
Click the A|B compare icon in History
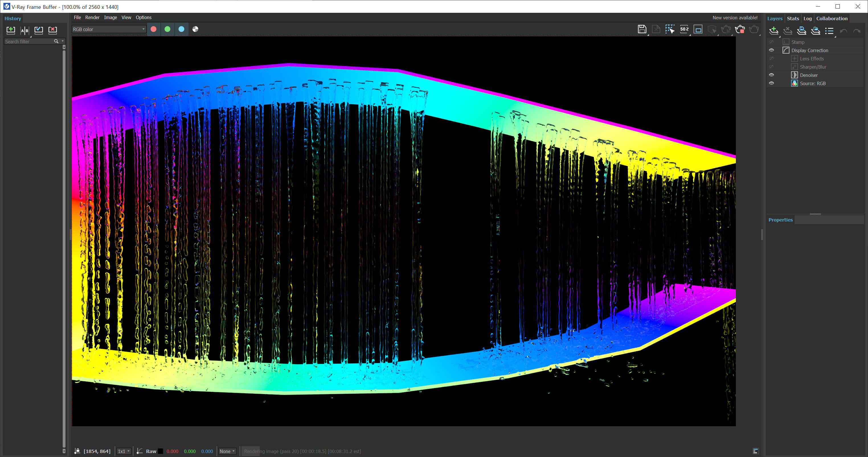[24, 30]
